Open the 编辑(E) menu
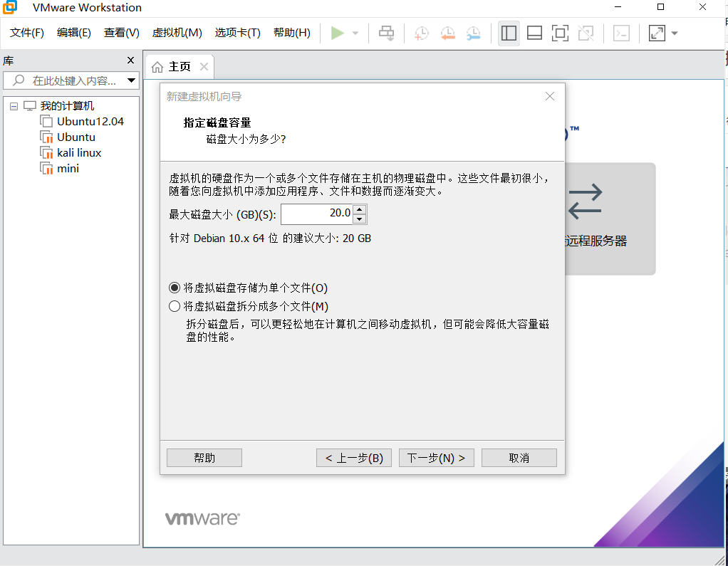 pos(74,33)
